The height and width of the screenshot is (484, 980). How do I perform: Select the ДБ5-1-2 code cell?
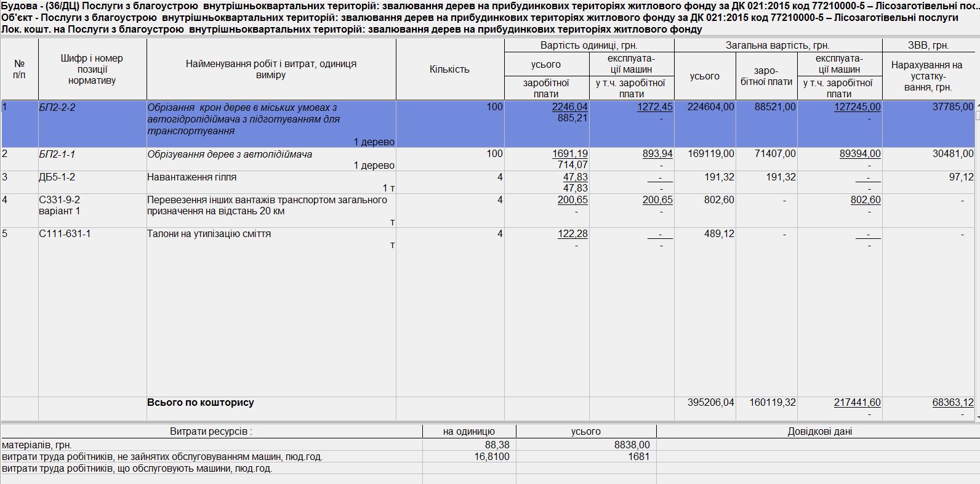(57, 177)
